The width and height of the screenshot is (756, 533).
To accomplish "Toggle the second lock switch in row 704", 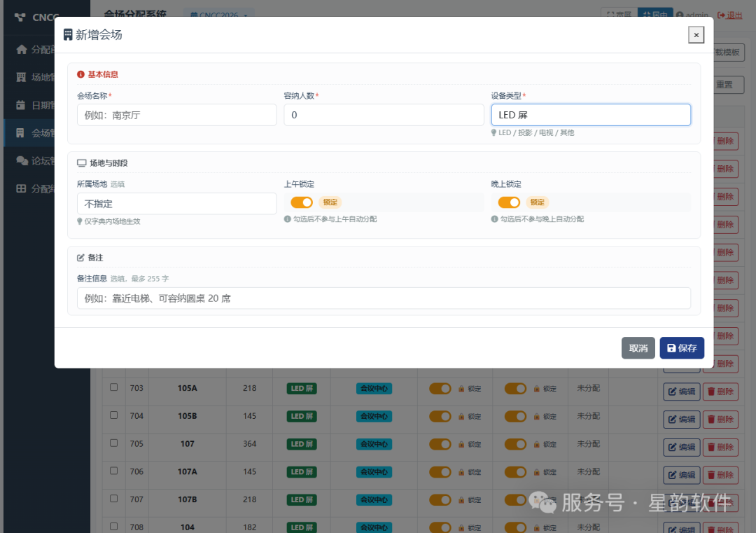I will tap(515, 416).
